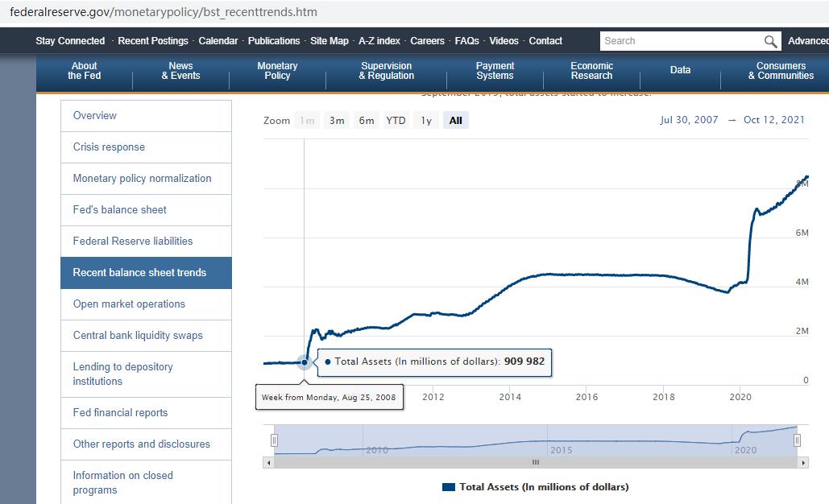Click the right navigator range handle
Image resolution: width=829 pixels, height=504 pixels.
pyautogui.click(x=797, y=440)
